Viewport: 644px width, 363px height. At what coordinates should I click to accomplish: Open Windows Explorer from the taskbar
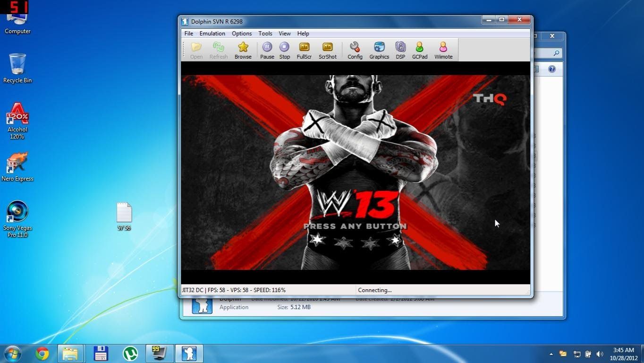coord(70,354)
